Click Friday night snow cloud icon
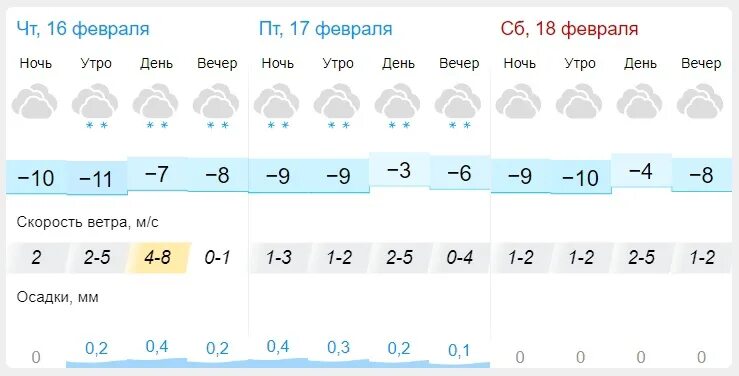739x376 pixels. tap(277, 106)
